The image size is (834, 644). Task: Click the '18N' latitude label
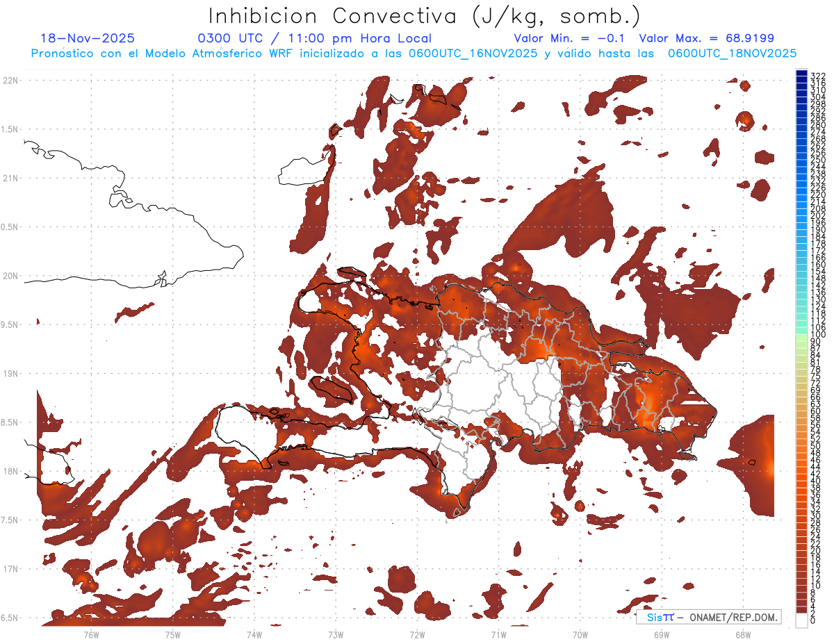(10, 471)
